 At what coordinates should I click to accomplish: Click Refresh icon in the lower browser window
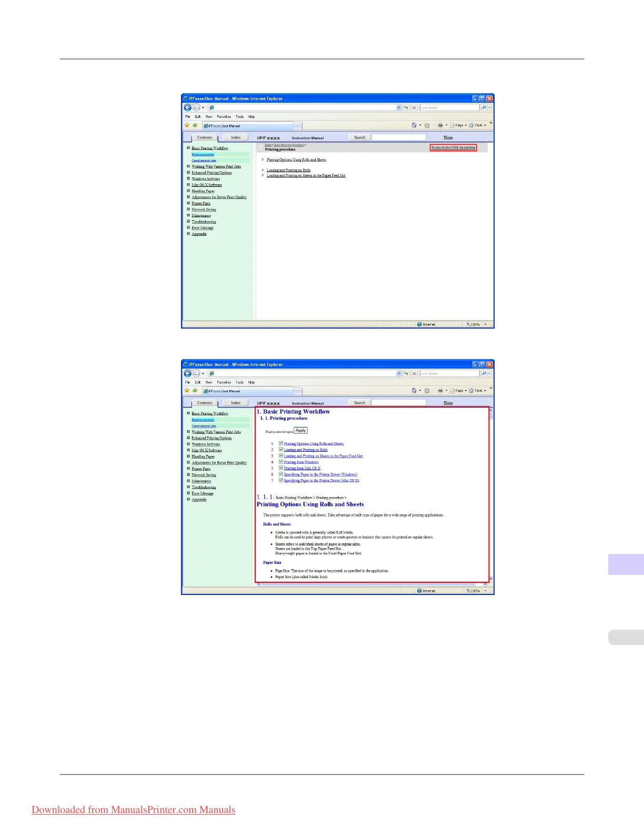406,373
